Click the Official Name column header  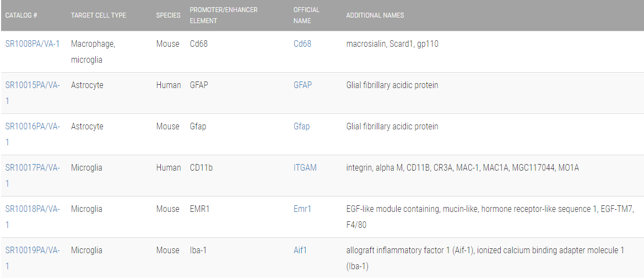(x=306, y=15)
